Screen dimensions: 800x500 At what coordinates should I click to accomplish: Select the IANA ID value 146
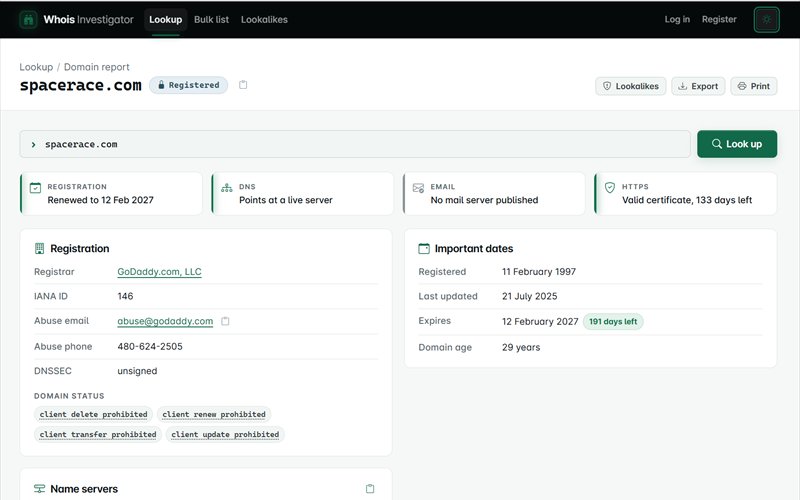click(125, 296)
